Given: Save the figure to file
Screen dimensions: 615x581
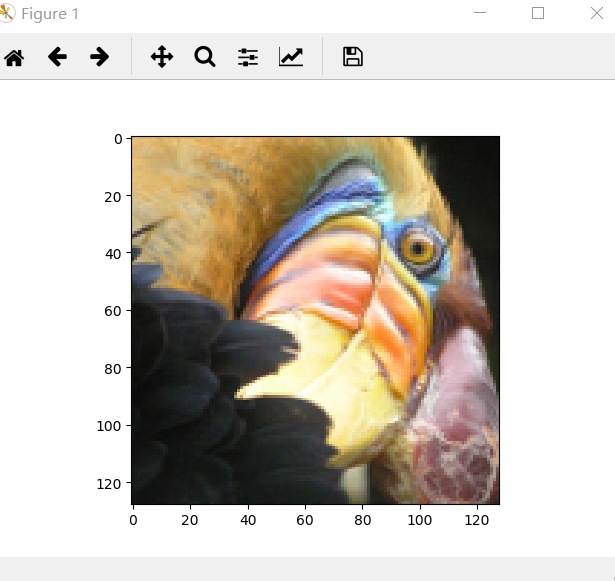Looking at the screenshot, I should pyautogui.click(x=353, y=57).
